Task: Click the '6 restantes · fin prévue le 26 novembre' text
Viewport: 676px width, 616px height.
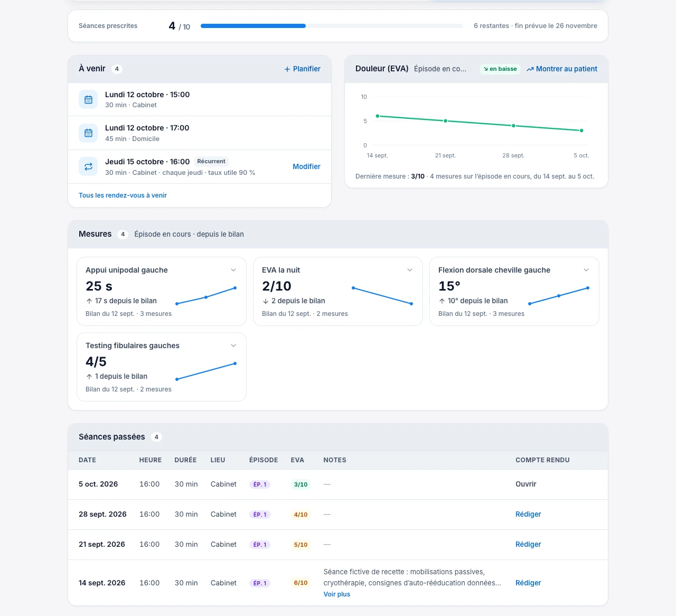Action: (x=536, y=26)
